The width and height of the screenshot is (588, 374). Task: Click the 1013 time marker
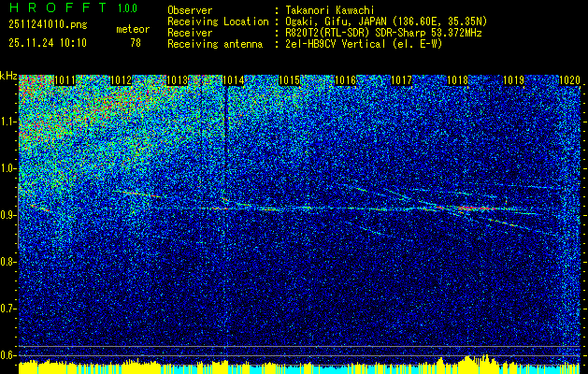(177, 80)
